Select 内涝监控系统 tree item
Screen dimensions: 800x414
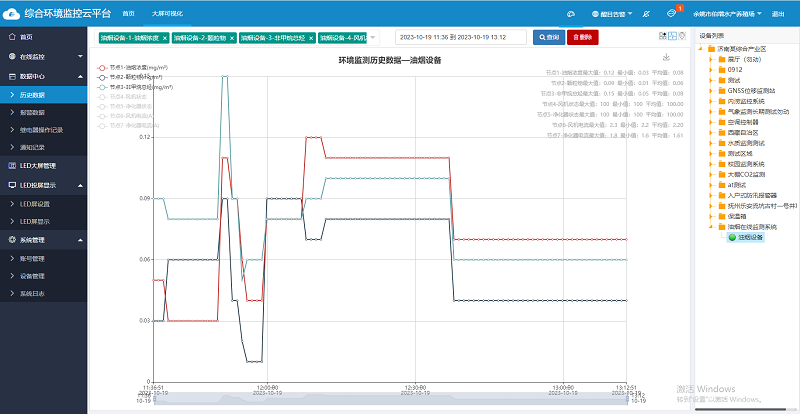point(746,101)
